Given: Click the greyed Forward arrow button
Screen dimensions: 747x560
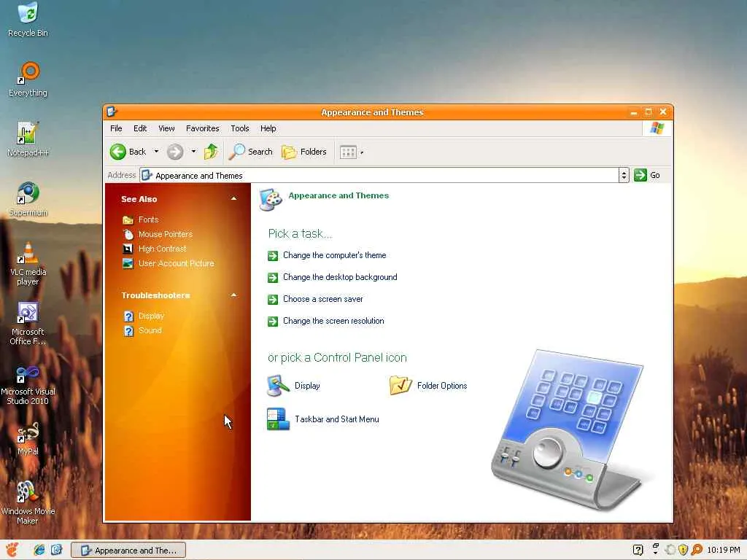Looking at the screenshot, I should point(175,152).
